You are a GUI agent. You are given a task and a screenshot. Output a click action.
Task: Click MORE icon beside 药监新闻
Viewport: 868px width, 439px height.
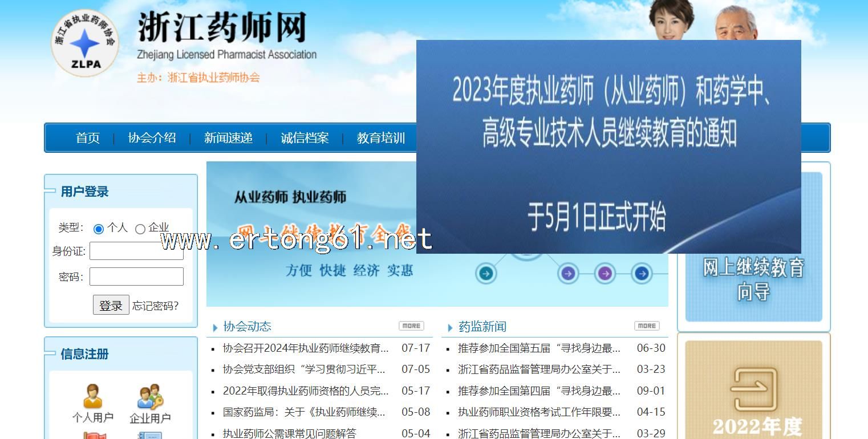click(x=646, y=326)
